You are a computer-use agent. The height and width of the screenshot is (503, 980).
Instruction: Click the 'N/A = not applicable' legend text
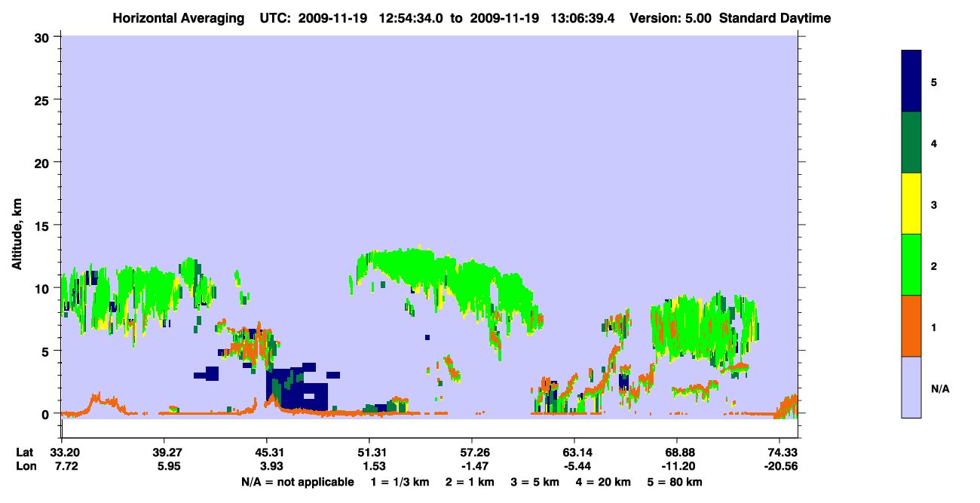click(298, 482)
